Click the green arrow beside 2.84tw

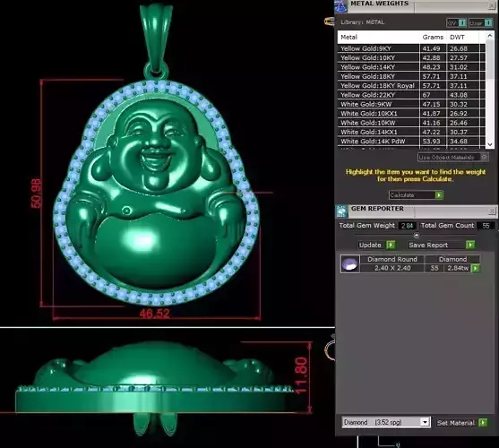pos(476,268)
